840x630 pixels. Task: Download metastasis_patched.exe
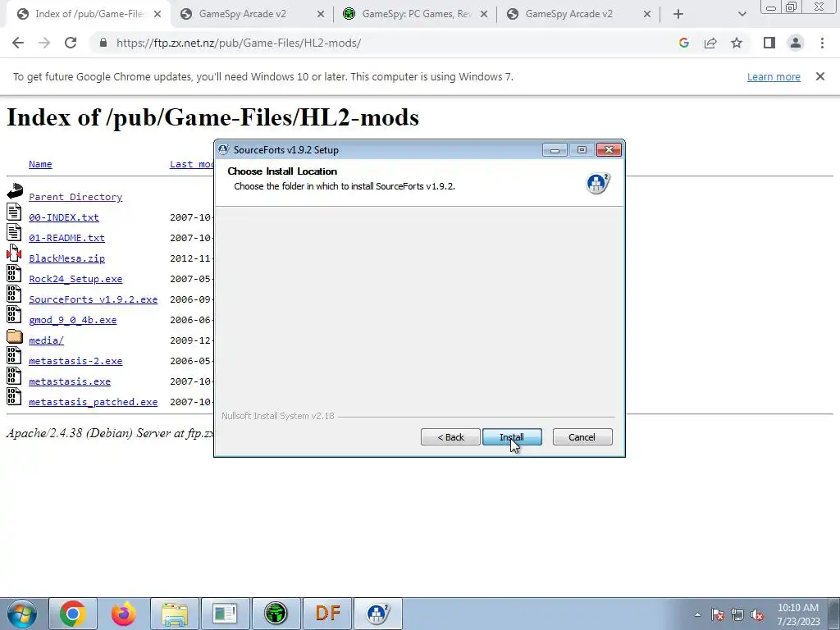pyautogui.click(x=94, y=402)
